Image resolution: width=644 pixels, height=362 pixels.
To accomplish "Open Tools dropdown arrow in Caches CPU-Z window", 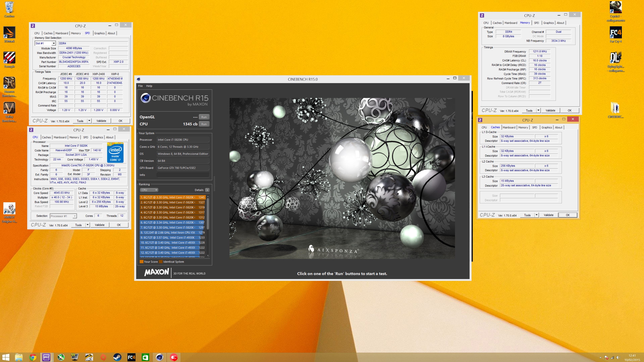I will (536, 215).
